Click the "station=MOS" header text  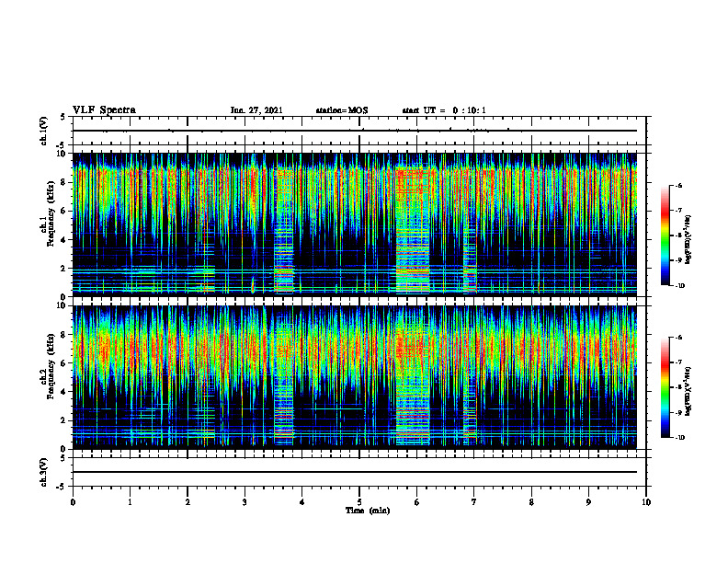point(342,110)
